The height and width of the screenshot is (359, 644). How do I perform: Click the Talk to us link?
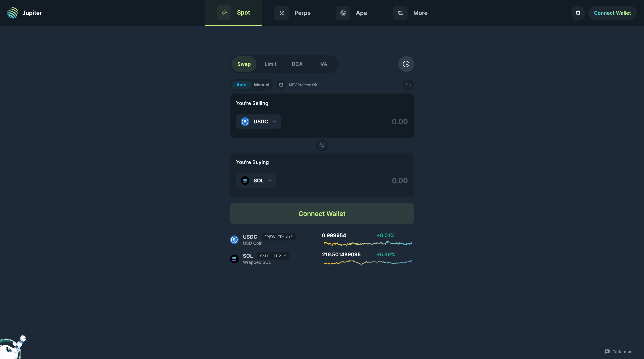pyautogui.click(x=618, y=352)
